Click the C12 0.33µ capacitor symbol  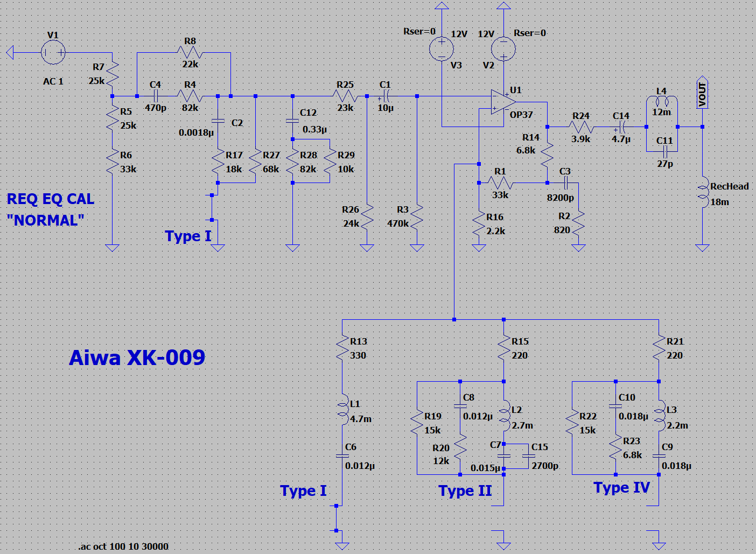pos(292,121)
